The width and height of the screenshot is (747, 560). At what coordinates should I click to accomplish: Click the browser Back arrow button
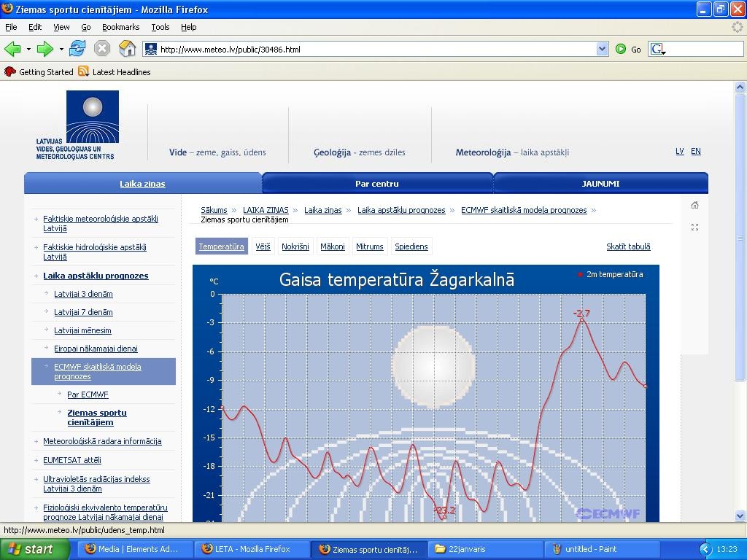(x=12, y=49)
